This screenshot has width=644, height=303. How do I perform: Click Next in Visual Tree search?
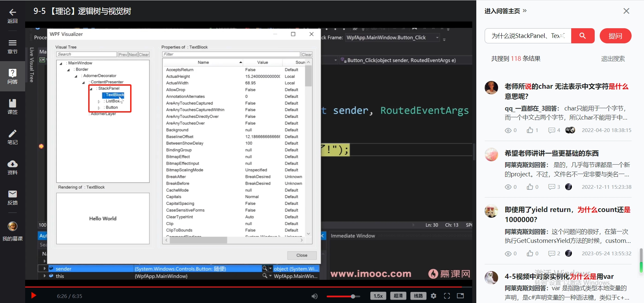133,54
